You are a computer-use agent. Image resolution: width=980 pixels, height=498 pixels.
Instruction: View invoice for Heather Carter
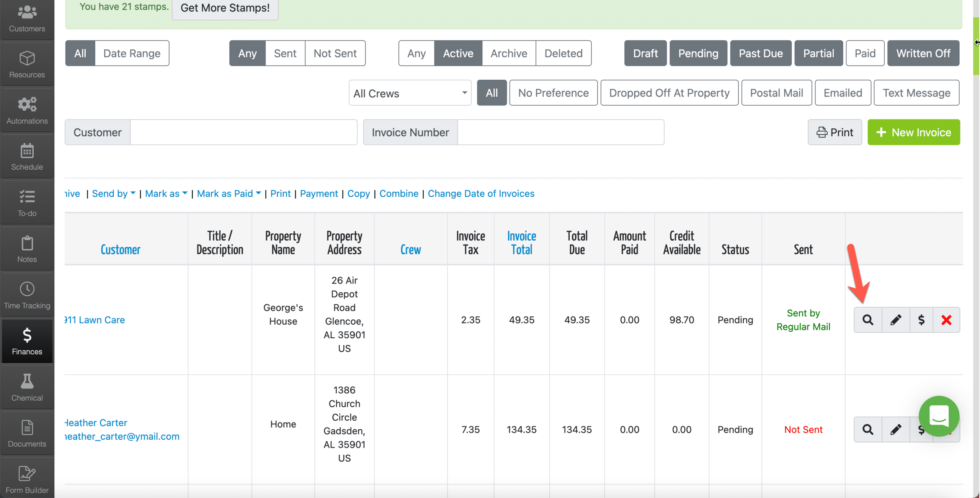click(868, 429)
